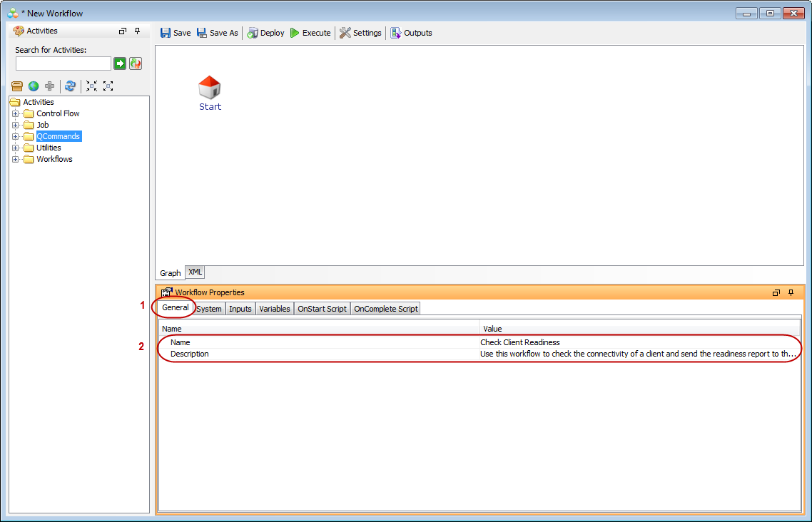
Task: Deploy the workflow from the toolbar
Action: (265, 33)
